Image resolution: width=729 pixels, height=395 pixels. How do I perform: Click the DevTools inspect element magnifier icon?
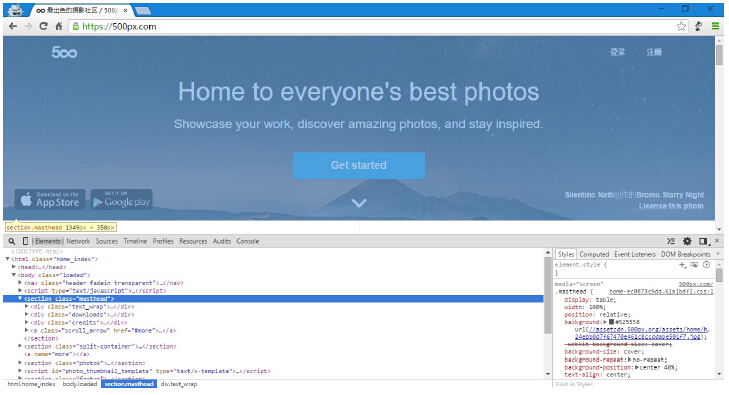(x=12, y=241)
